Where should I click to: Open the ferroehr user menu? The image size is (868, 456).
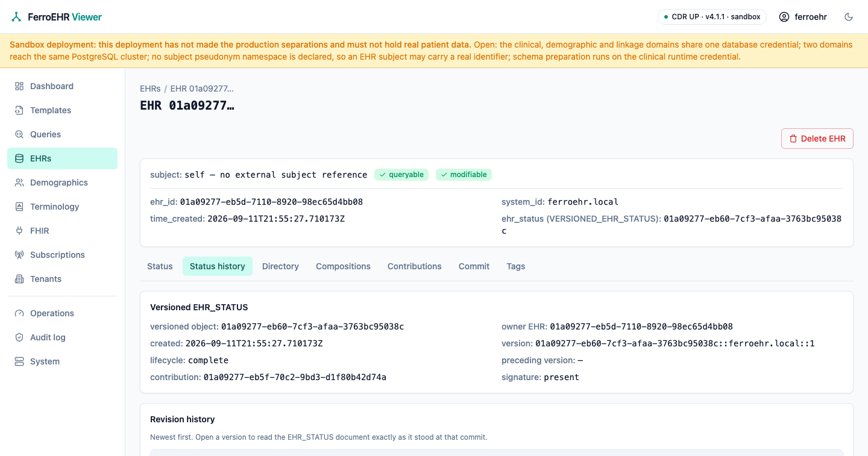(803, 17)
